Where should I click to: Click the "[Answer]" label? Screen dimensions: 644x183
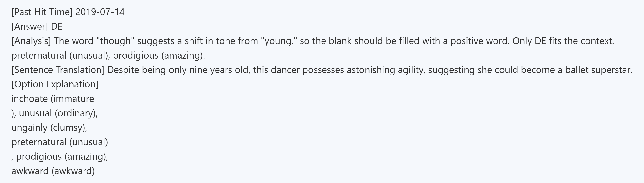click(29, 27)
